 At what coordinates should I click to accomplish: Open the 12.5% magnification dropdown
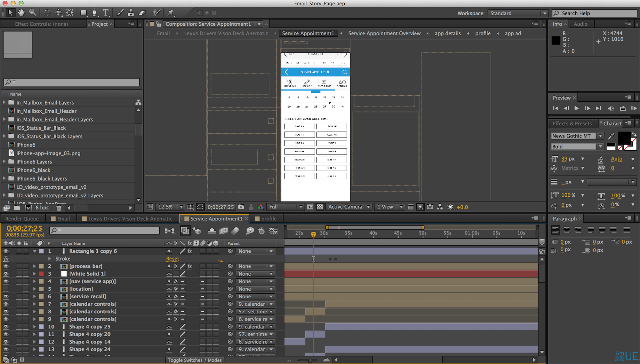(170, 207)
